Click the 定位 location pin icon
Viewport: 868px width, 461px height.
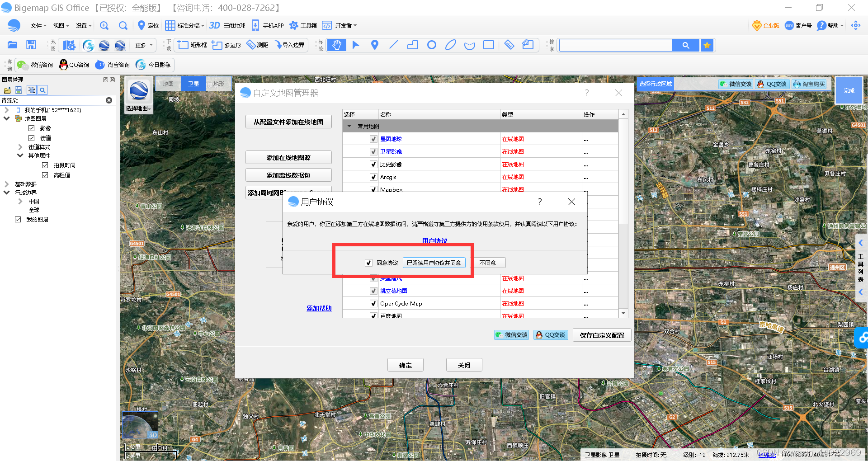pos(142,26)
